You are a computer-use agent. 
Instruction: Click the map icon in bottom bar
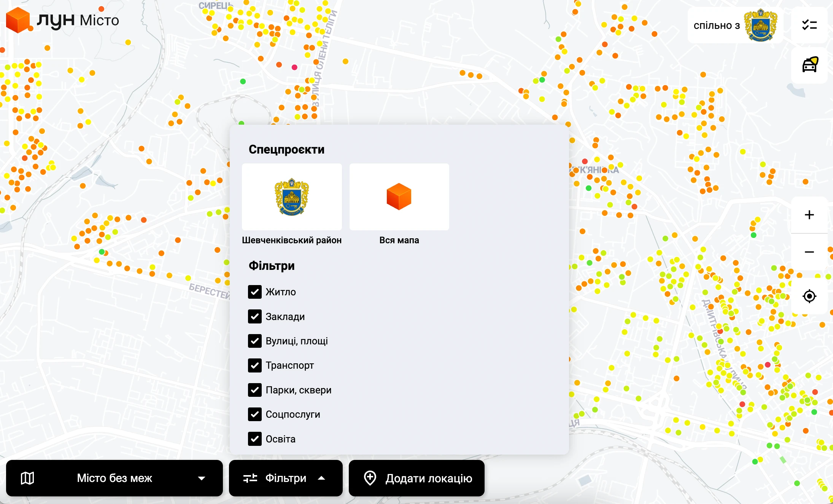coord(27,478)
